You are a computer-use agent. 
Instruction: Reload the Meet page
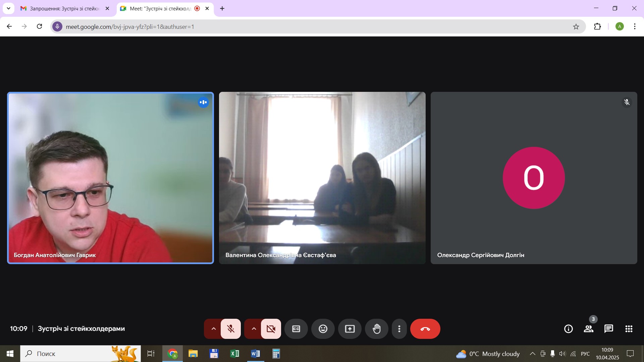pos(40,26)
